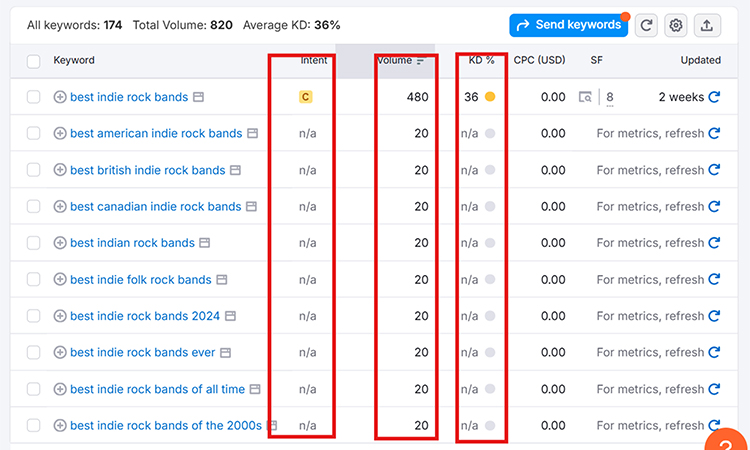The image size is (750, 450).
Task: View SERP icon beside best indie folk rock bands
Action: [x=221, y=279]
